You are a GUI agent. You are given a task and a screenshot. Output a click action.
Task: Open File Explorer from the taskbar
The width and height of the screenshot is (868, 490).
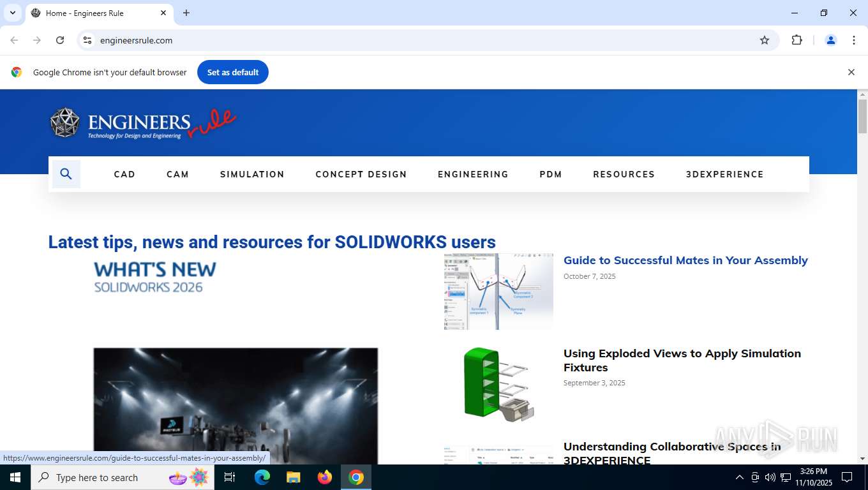[x=294, y=477]
